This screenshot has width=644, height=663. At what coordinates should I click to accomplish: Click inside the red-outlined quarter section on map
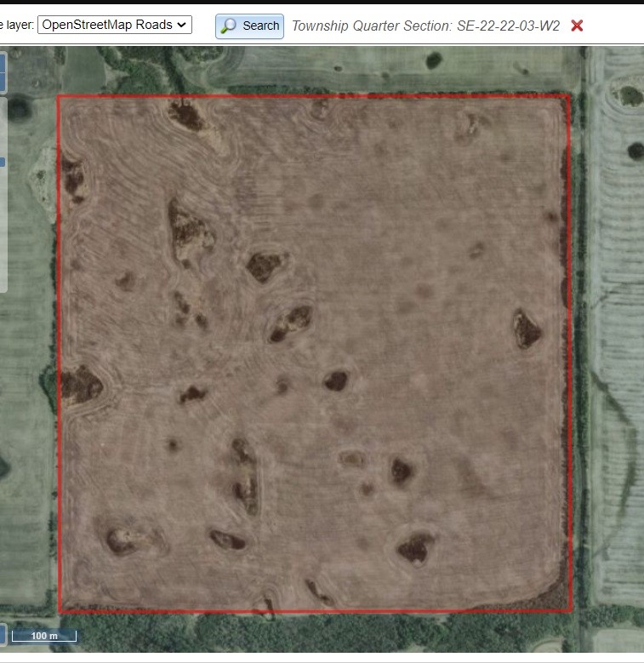pos(315,353)
